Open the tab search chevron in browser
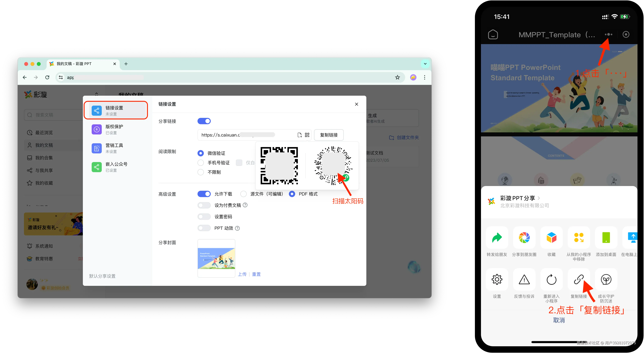The image size is (644, 353). [x=425, y=64]
